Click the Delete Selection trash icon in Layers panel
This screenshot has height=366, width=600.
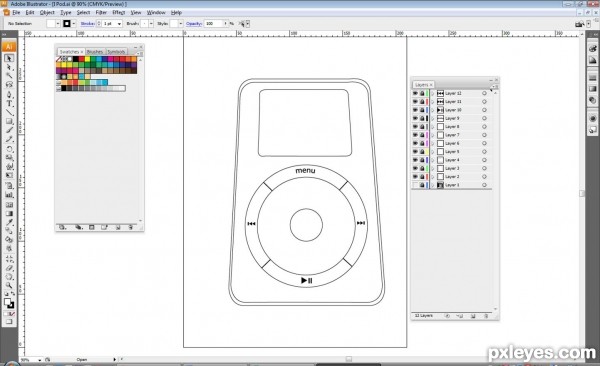pos(486,316)
